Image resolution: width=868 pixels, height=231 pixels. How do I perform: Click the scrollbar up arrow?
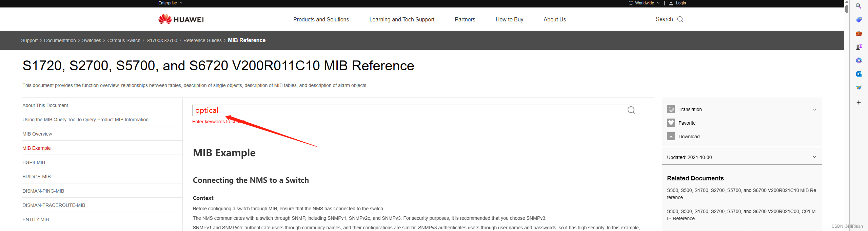pyautogui.click(x=847, y=2)
